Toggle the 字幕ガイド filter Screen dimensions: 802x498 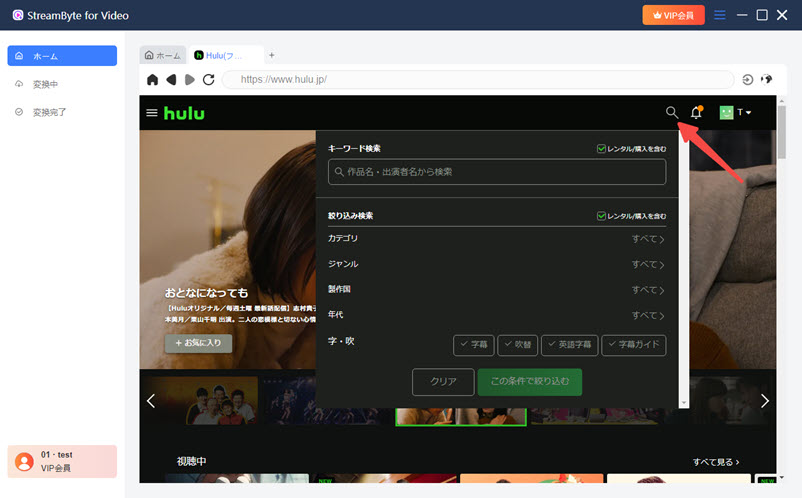point(634,345)
